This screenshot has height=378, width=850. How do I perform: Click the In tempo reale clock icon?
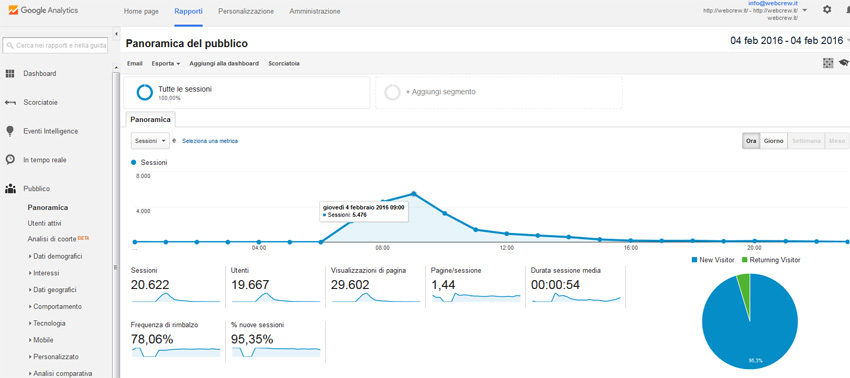pos(10,160)
